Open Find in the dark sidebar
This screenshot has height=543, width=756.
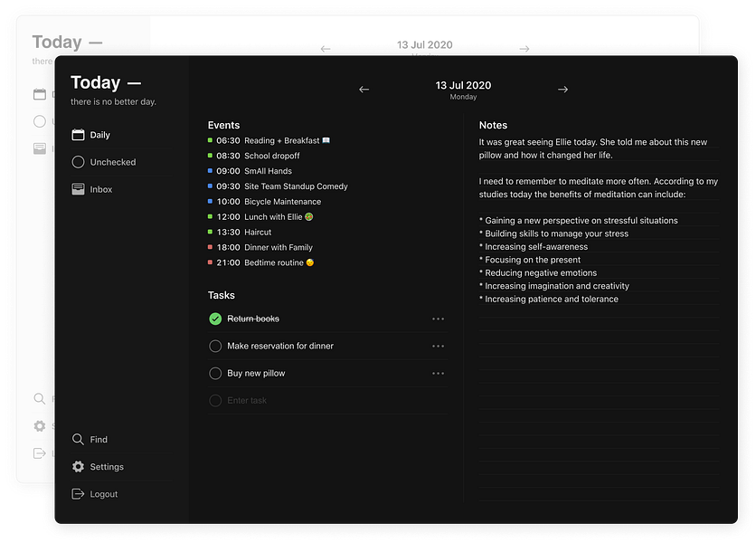121,439
